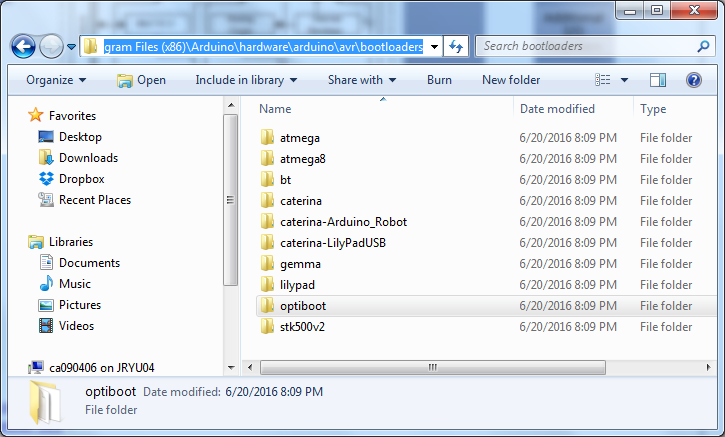This screenshot has width=725, height=437.
Task: Click the Refresh button beside address bar
Action: [x=456, y=46]
